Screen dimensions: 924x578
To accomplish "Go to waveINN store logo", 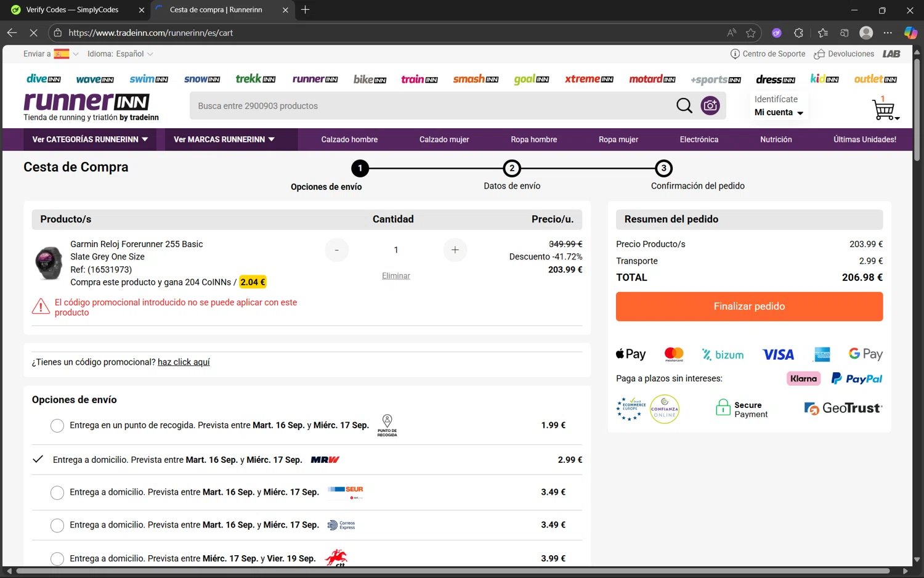I will click(x=95, y=79).
